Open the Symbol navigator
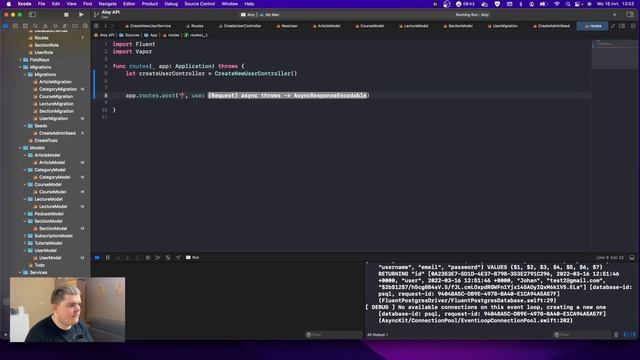Screen dimensions: 640x360 click(x=25, y=26)
